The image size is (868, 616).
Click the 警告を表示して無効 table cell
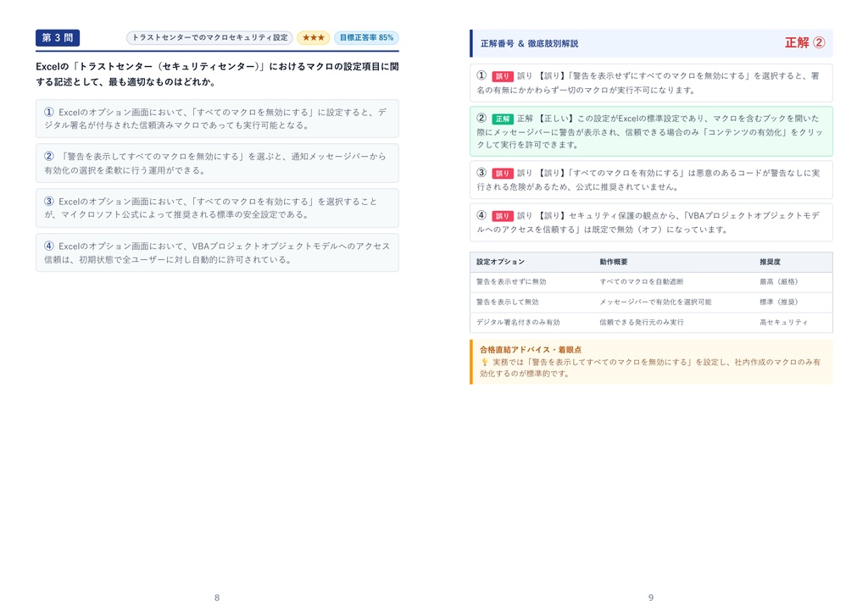coord(507,302)
